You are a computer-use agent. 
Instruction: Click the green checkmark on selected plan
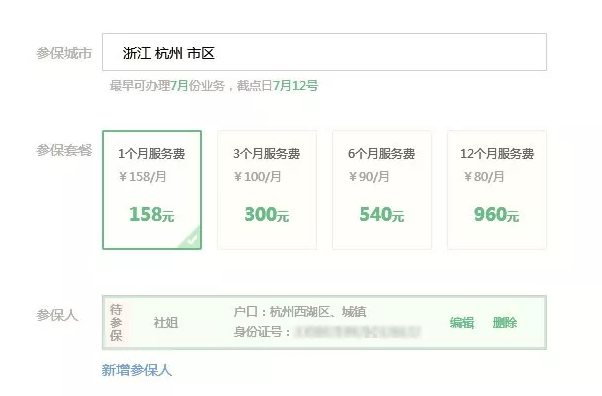(x=192, y=240)
